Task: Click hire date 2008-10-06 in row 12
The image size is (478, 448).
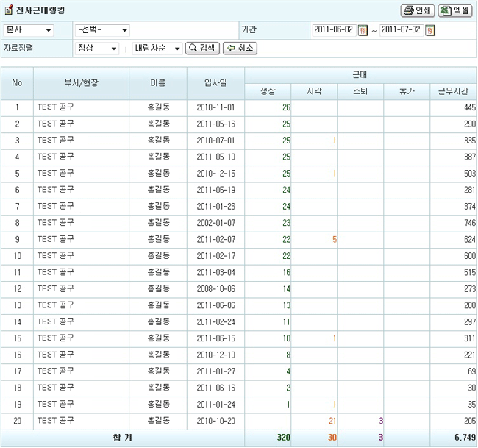Action: [x=215, y=289]
